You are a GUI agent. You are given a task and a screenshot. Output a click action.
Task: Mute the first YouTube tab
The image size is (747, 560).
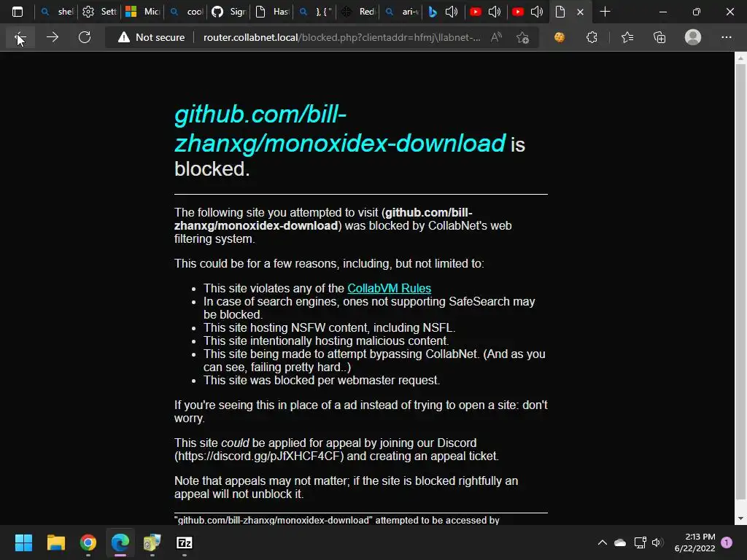click(495, 12)
